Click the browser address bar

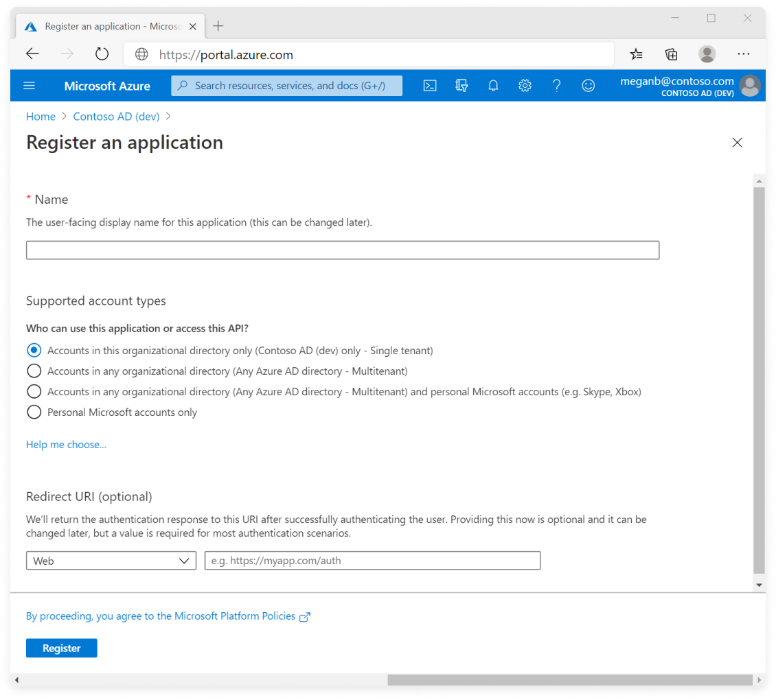point(369,54)
